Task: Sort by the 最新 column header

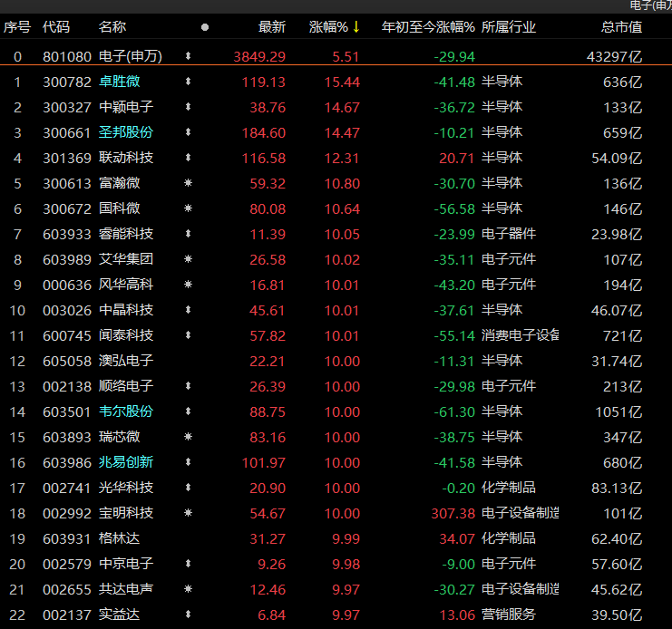Action: [272, 27]
